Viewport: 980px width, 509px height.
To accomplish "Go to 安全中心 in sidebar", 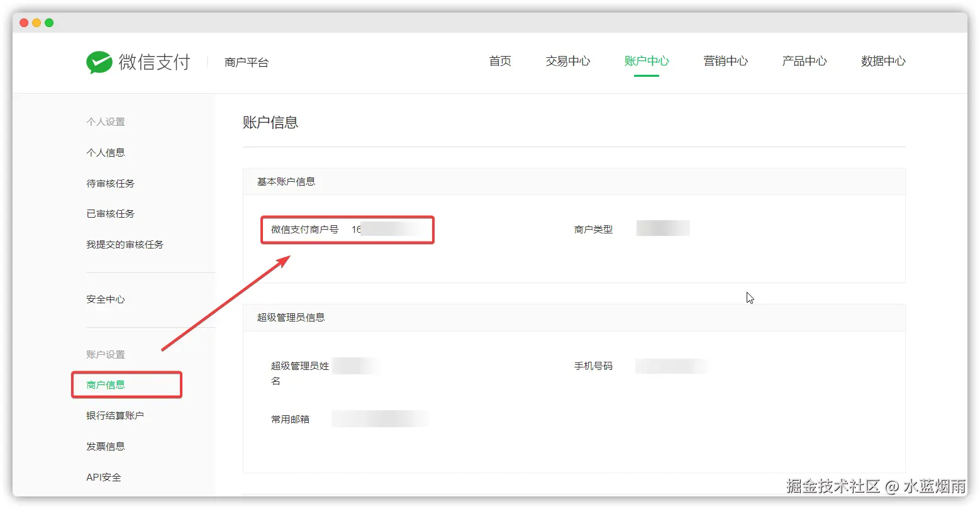I will pyautogui.click(x=106, y=299).
